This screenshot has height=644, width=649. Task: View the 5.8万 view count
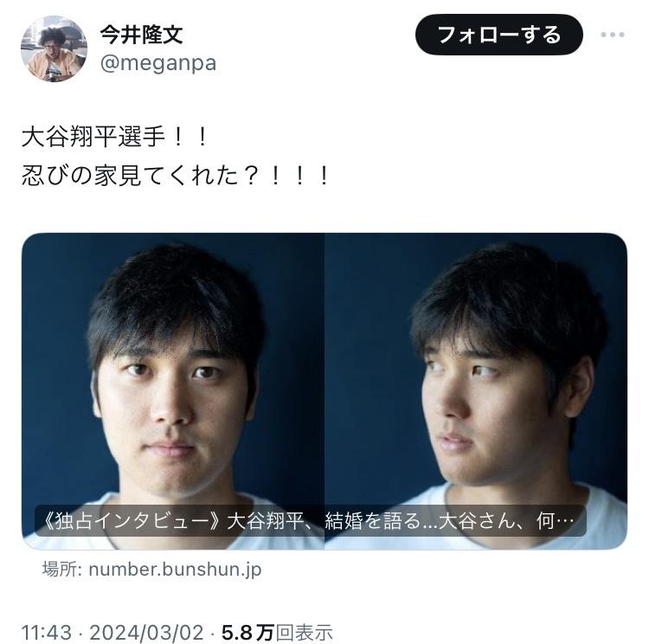tap(248, 633)
